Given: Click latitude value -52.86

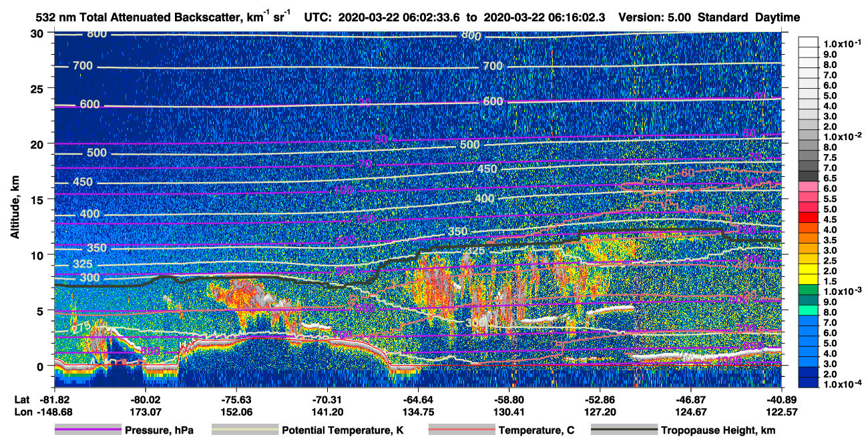Looking at the screenshot, I should (600, 399).
